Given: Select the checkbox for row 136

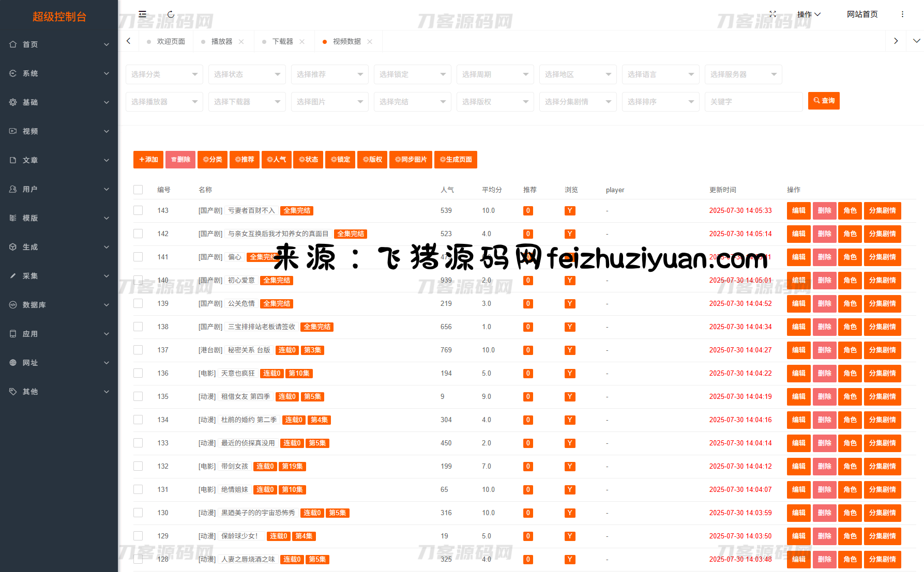Looking at the screenshot, I should coord(138,373).
